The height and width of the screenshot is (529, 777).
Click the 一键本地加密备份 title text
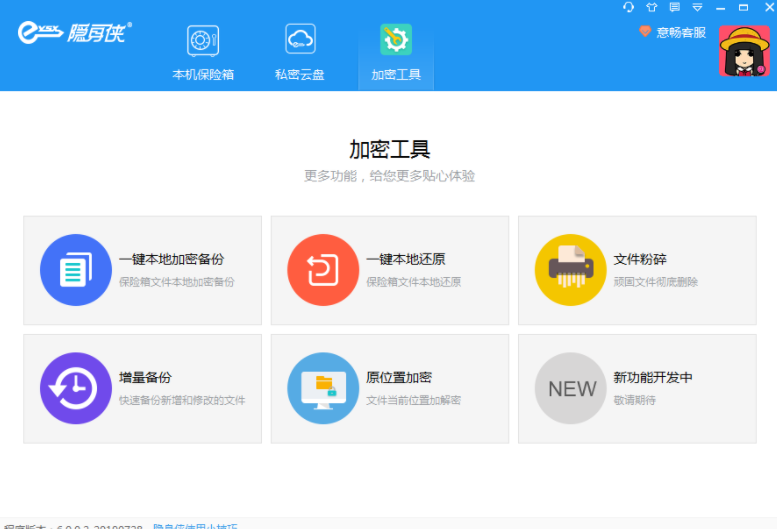click(x=171, y=260)
